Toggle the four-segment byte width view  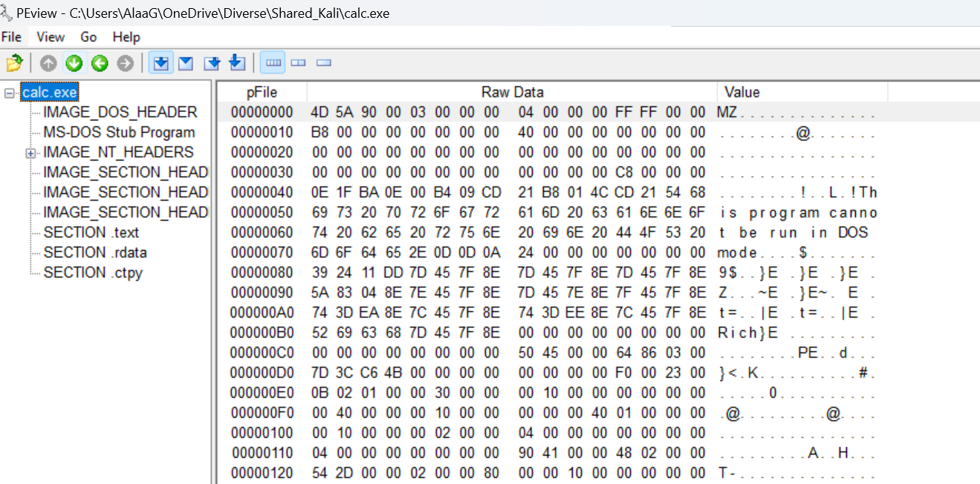pos(274,64)
